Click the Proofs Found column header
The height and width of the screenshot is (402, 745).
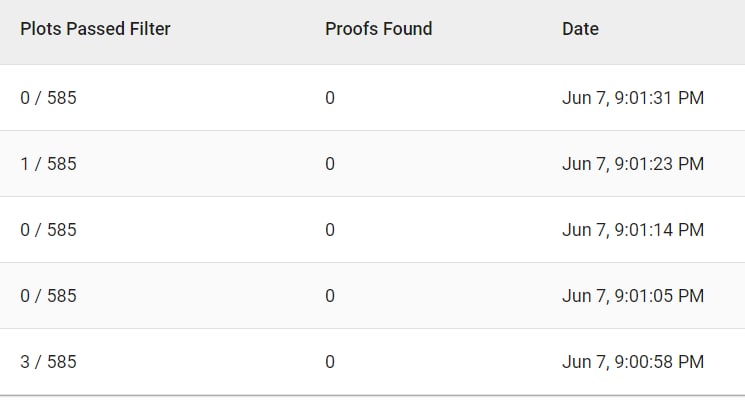[x=379, y=29]
